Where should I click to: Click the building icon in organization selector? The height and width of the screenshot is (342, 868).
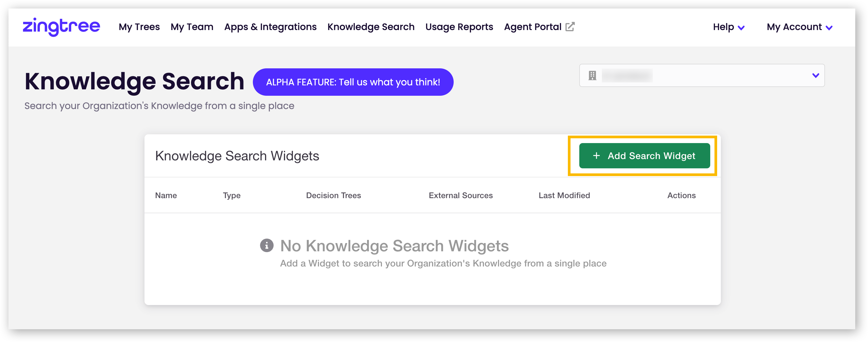click(x=592, y=76)
